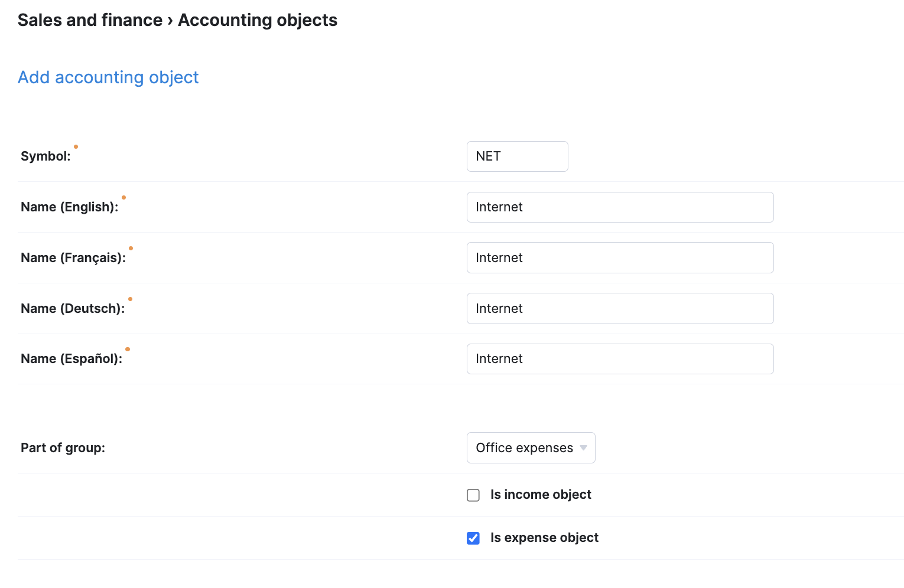Image resolution: width=904 pixels, height=588 pixels.
Task: Click the Name (Español) input field
Action: (x=620, y=359)
